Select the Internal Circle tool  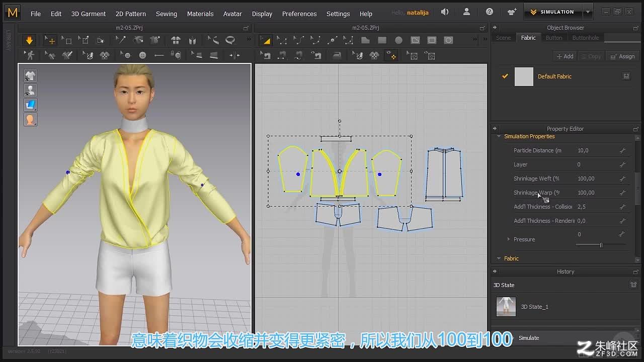[x=448, y=40]
